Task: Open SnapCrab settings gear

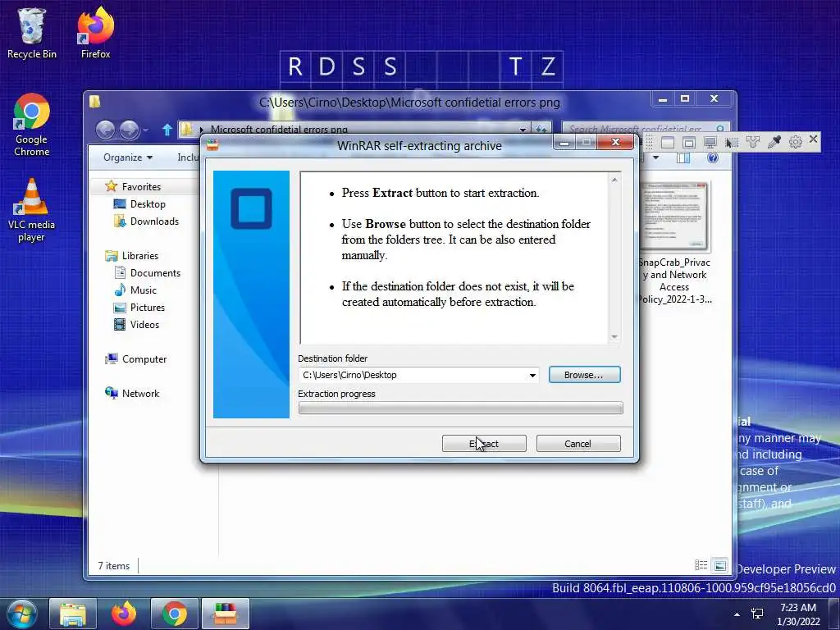Action: coord(796,142)
